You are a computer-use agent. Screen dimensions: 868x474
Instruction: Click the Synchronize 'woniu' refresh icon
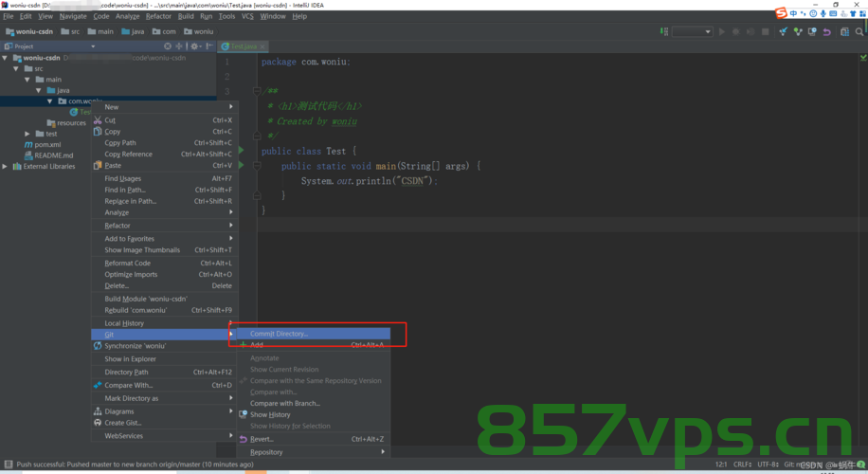pos(98,345)
